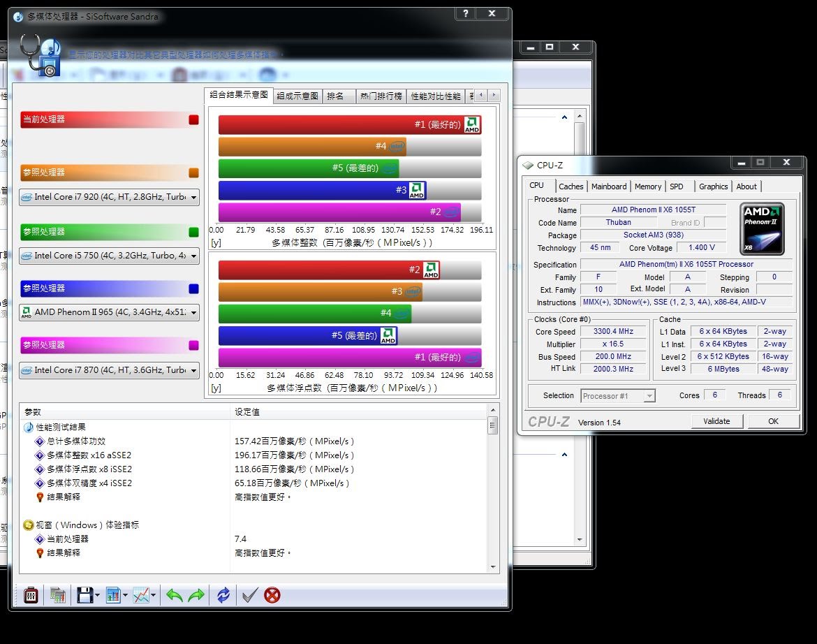
Task: Collapse lower chevron in background window
Action: click(564, 455)
